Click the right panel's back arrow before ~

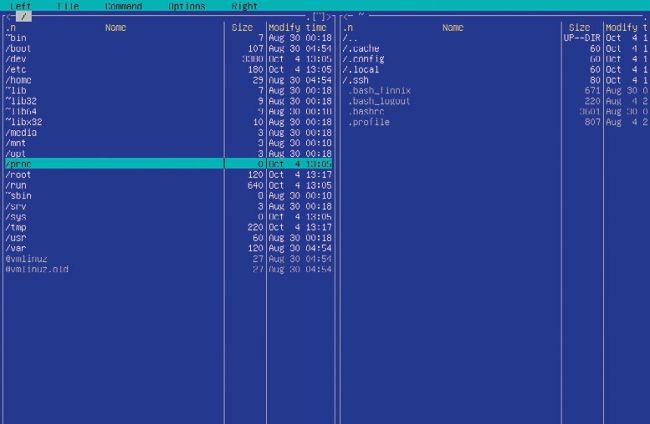(x=346, y=17)
